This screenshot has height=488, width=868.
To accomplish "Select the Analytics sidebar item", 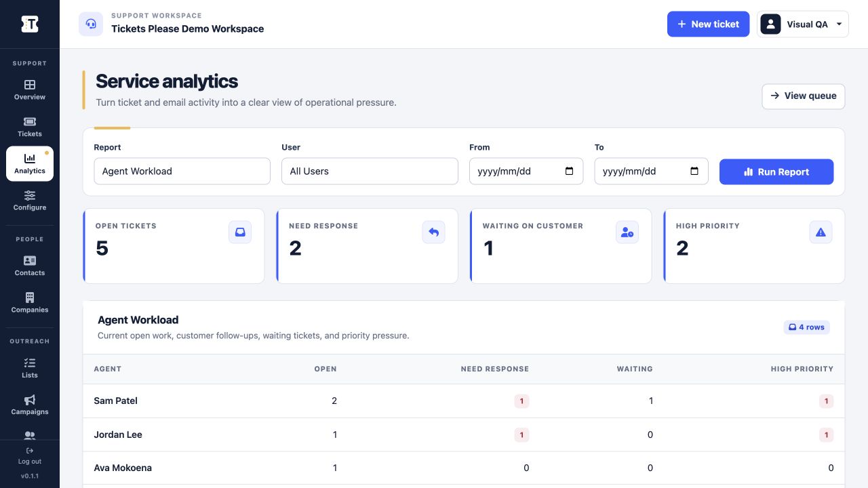I will pyautogui.click(x=30, y=163).
